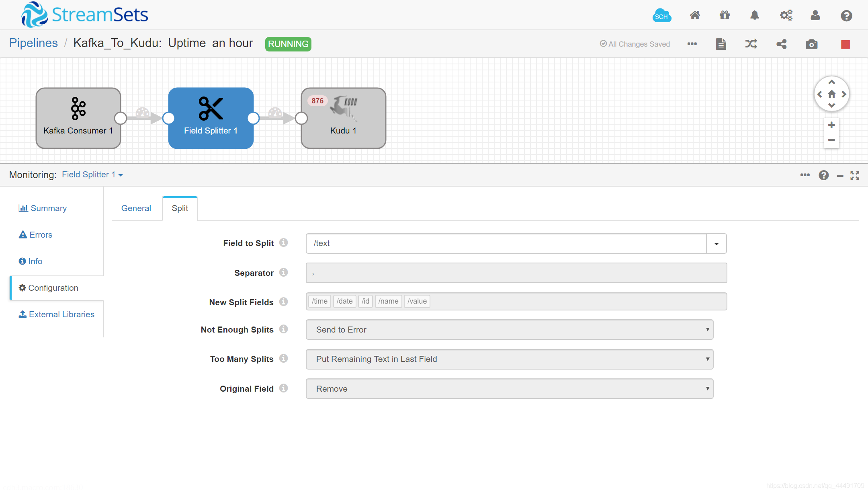Click the share pipeline icon

click(782, 43)
